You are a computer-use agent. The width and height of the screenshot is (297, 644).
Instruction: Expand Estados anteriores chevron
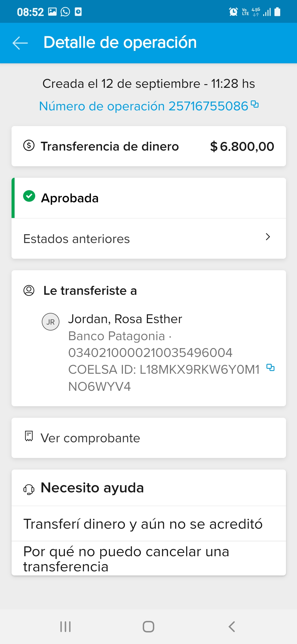268,237
